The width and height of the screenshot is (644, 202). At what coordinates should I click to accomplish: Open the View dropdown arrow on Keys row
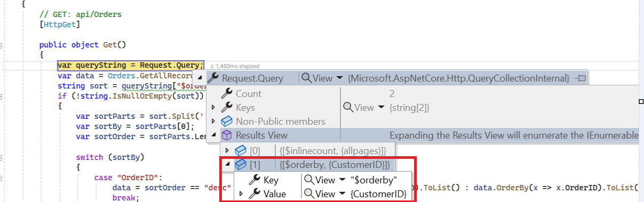(381, 108)
